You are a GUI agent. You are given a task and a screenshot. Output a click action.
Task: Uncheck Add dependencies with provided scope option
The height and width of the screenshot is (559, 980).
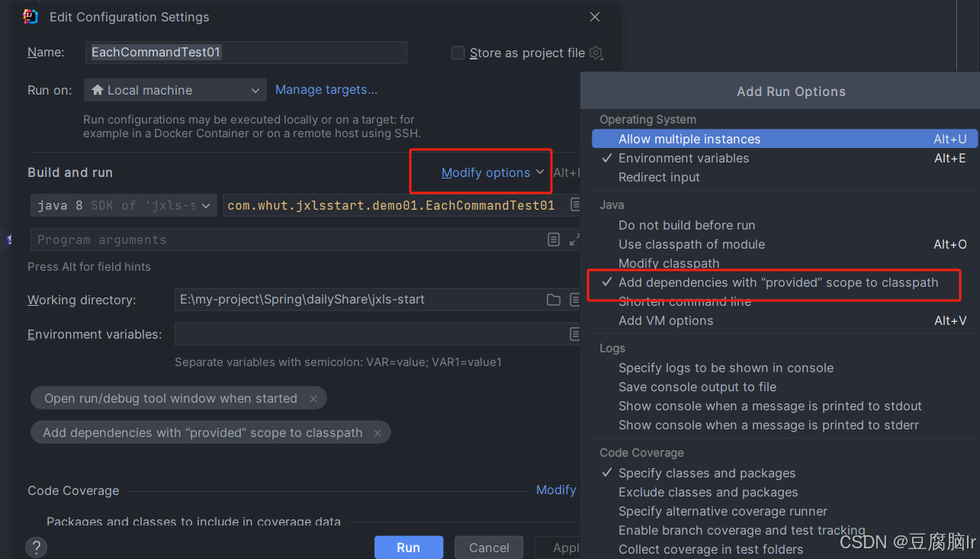pyautogui.click(x=785, y=282)
